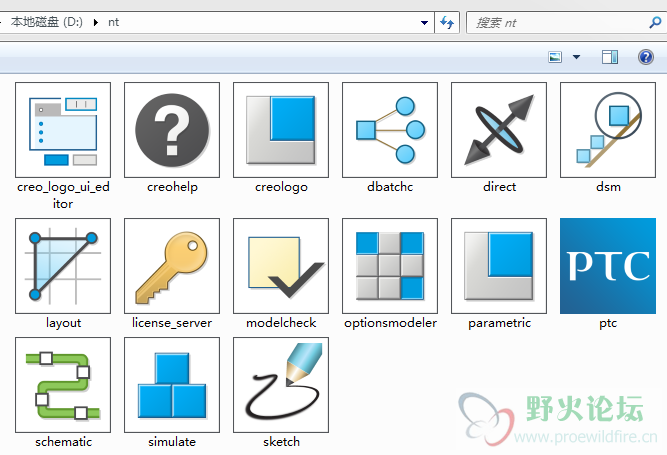Click the change view icon
The image size is (667, 455).
(x=555, y=57)
